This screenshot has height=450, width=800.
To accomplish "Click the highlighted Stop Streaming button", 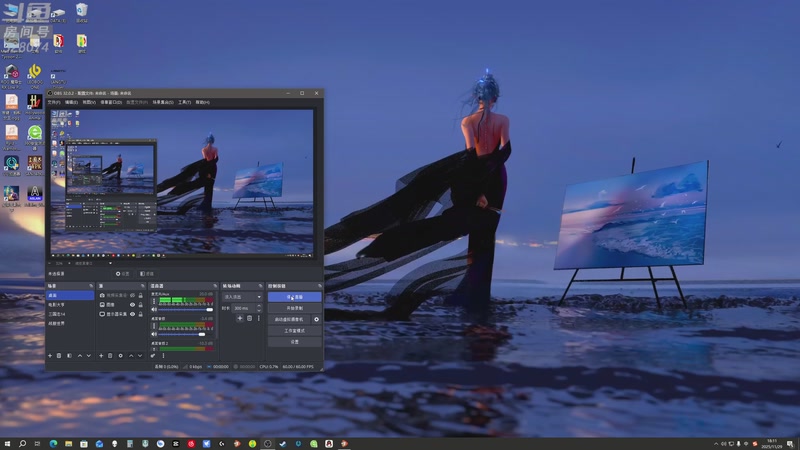I will pyautogui.click(x=294, y=297).
